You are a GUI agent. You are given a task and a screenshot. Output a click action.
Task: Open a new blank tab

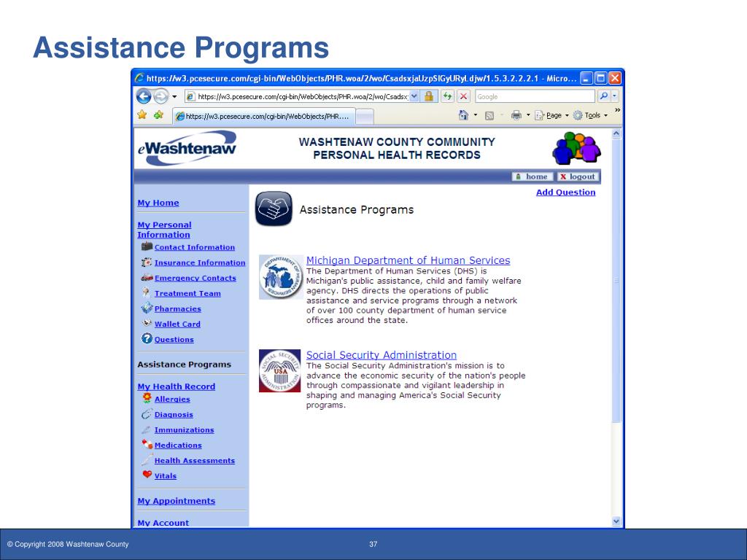tap(365, 117)
